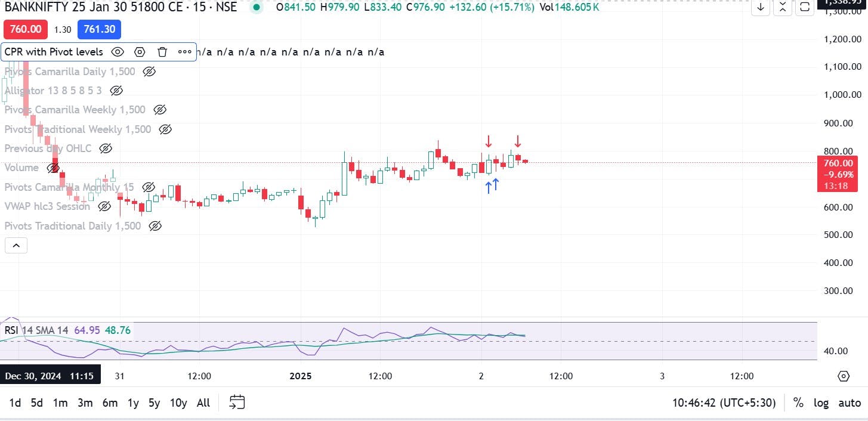
Task: Open chart settings gear on time axis
Action: pyautogui.click(x=844, y=376)
